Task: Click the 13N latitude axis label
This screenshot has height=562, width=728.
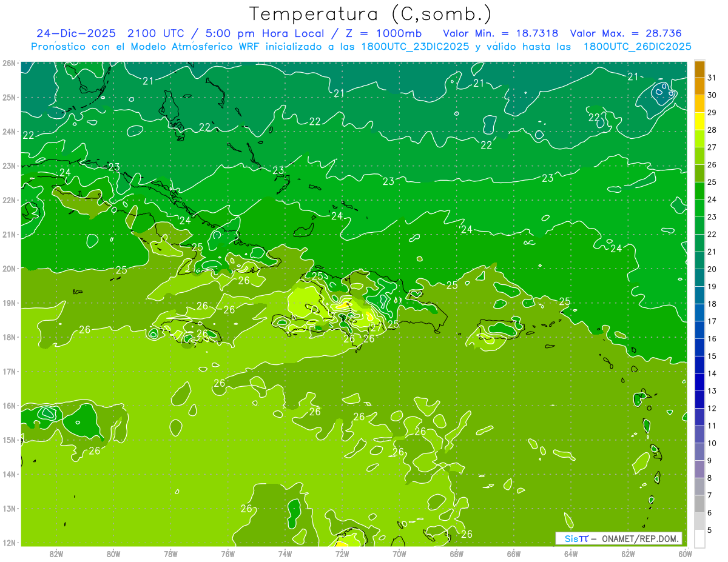Action: pos(8,508)
